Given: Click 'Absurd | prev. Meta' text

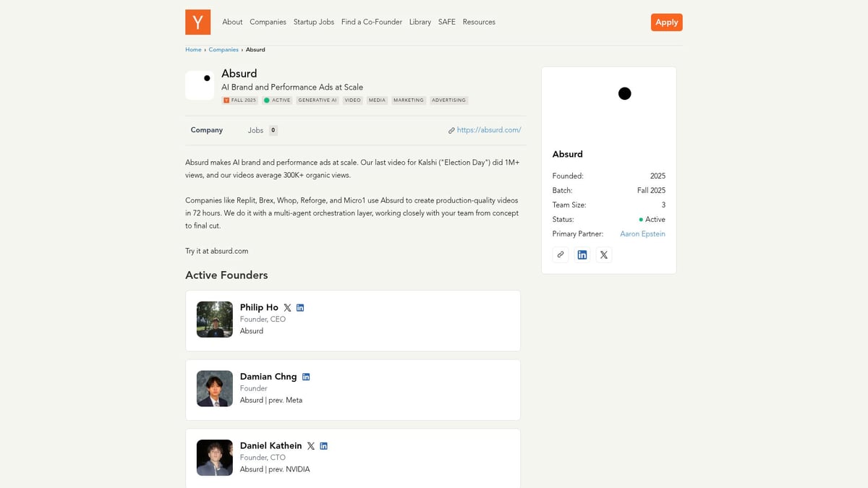Looking at the screenshot, I should click(271, 401).
